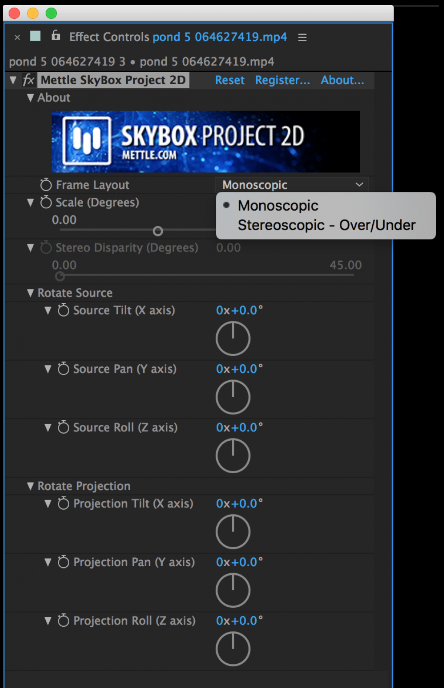Screen dimensions: 444x688
Task: Click the Scale (Degrees) slider handle
Action: point(158,231)
